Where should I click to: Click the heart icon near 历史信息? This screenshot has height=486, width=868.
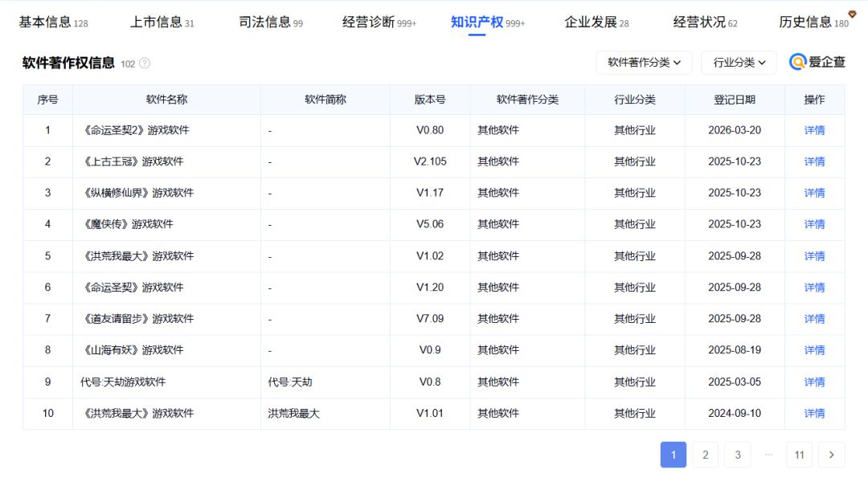point(852,14)
